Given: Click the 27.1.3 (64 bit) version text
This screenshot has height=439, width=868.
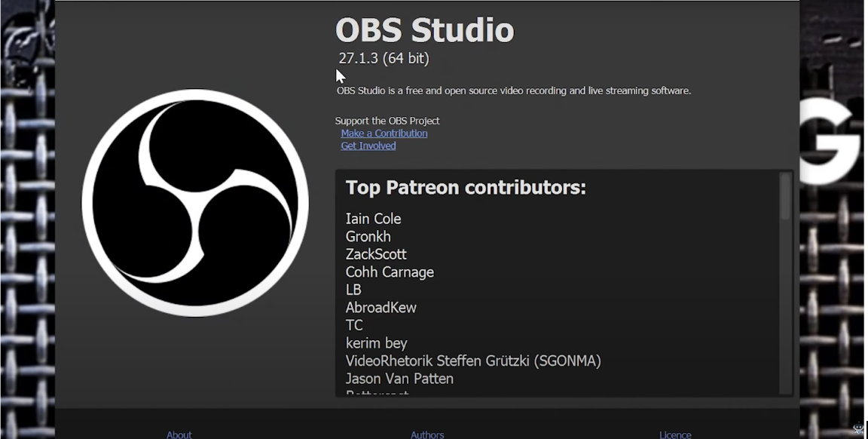Looking at the screenshot, I should pos(384,58).
